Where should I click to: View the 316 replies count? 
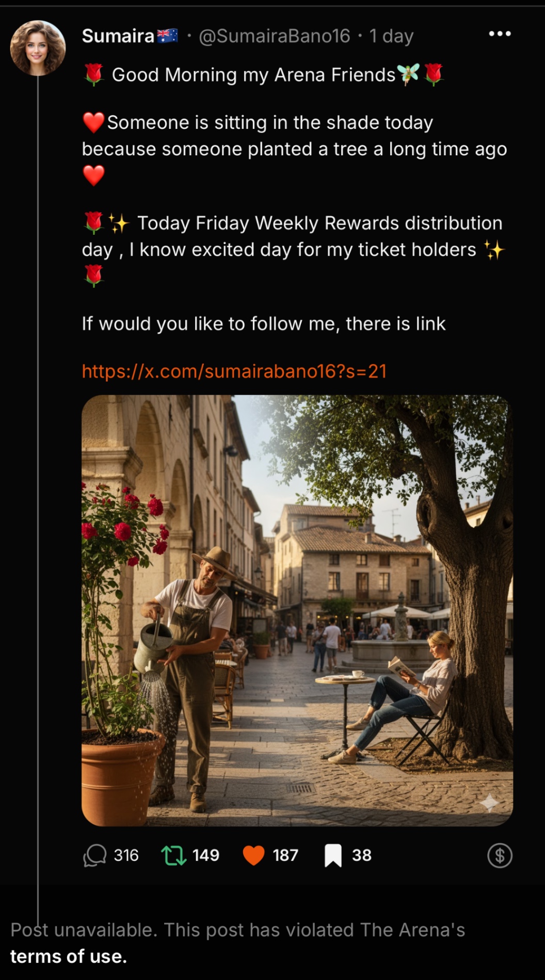click(x=126, y=855)
